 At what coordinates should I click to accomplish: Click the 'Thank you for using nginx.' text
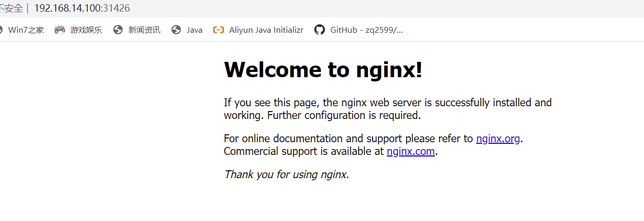point(287,174)
